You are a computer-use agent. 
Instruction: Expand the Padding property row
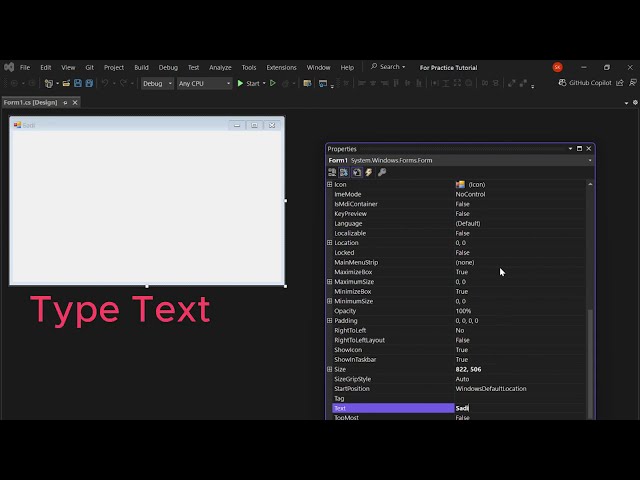[329, 321]
